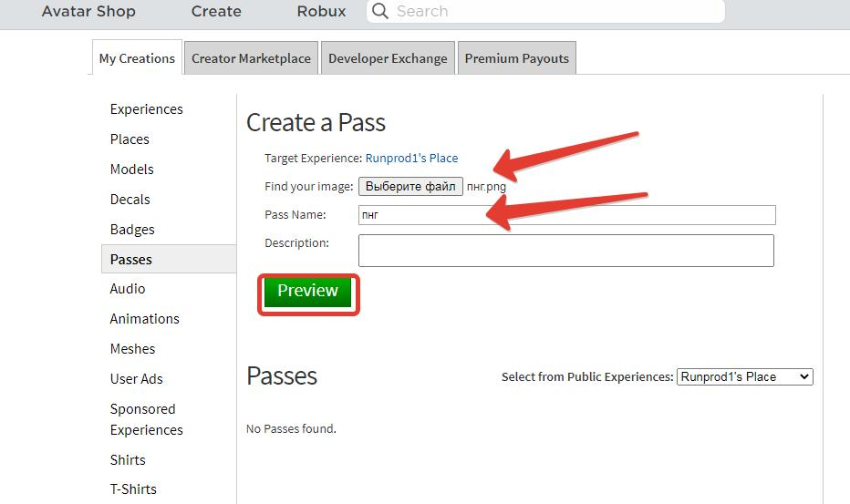This screenshot has width=850, height=504.
Task: Go to the Robux page
Action: 321,12
